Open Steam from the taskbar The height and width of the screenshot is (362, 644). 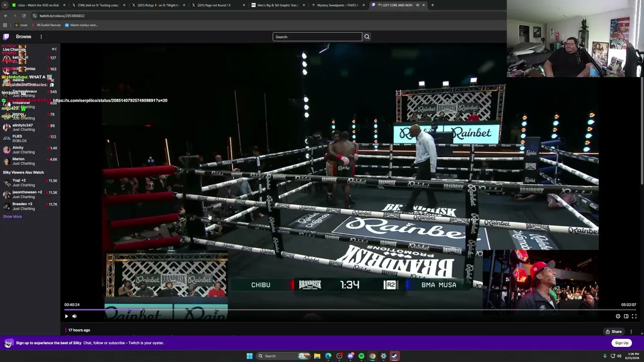click(x=394, y=356)
